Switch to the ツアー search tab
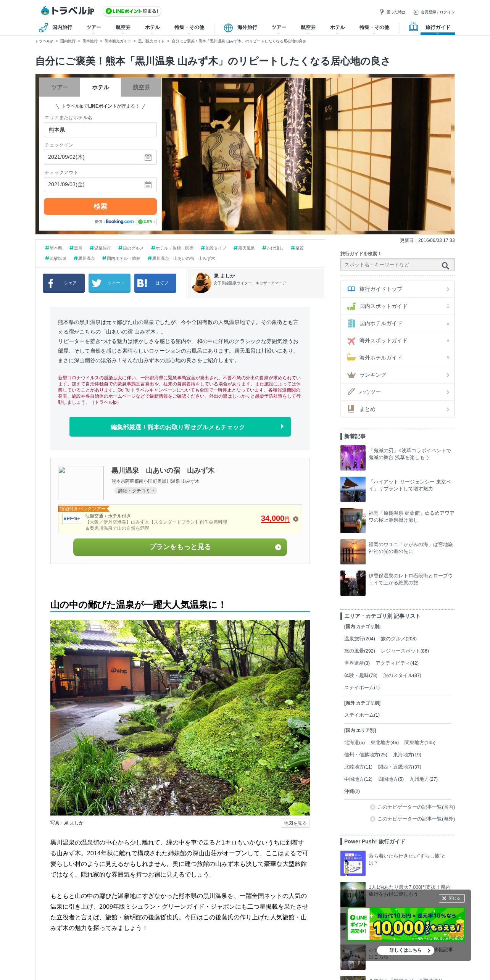The height and width of the screenshot is (980, 490). [60, 87]
